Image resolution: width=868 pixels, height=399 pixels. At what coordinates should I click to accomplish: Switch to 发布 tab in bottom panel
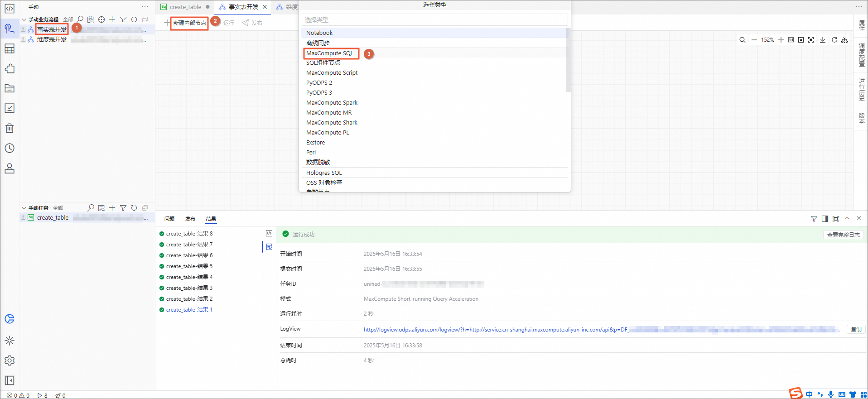pos(190,219)
